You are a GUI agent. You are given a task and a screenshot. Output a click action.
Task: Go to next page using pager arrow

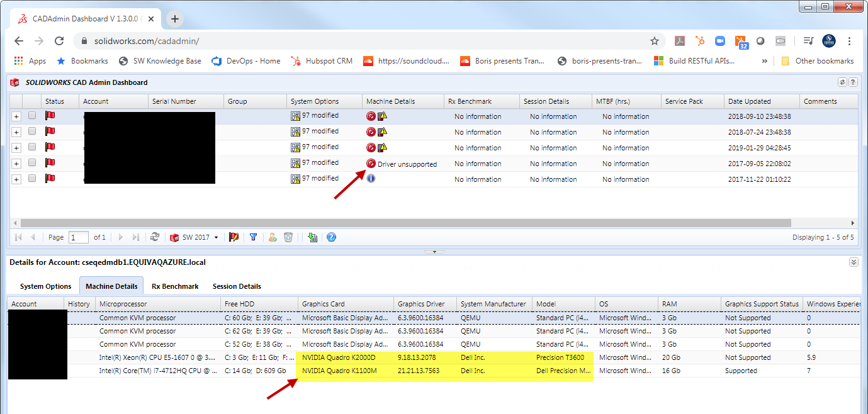121,237
